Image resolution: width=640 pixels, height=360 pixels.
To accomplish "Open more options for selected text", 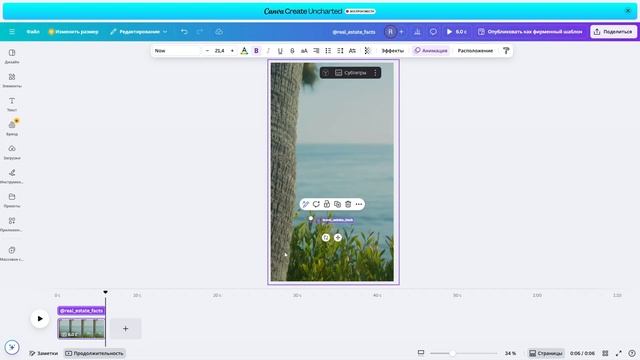I will tap(359, 204).
